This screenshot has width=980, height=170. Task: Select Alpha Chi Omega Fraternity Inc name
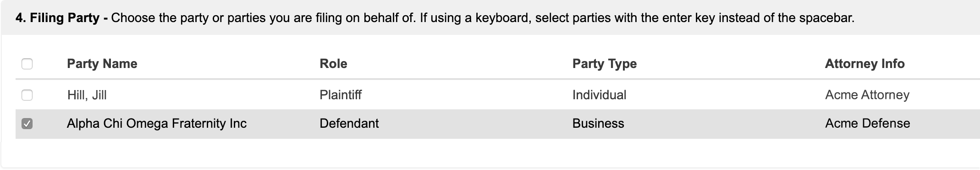pyautogui.click(x=157, y=123)
